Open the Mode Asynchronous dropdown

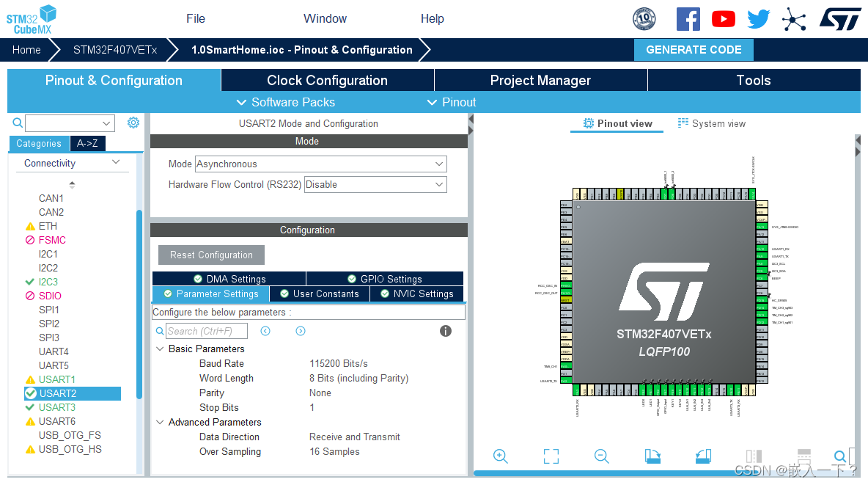[x=320, y=164]
